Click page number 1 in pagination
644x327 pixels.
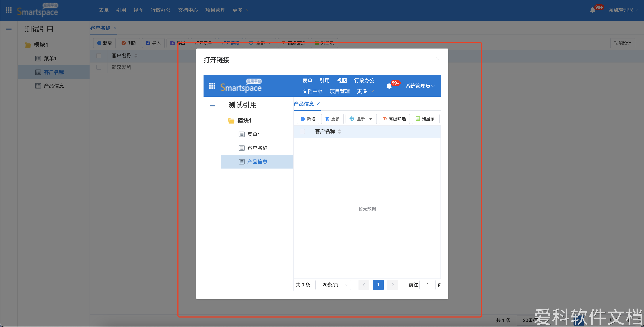(x=378, y=285)
